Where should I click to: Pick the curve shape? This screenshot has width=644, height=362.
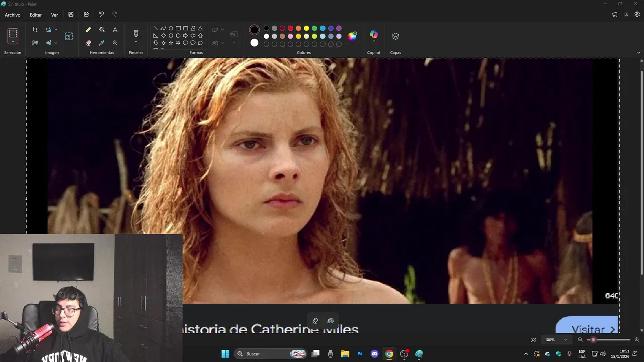tap(163, 28)
